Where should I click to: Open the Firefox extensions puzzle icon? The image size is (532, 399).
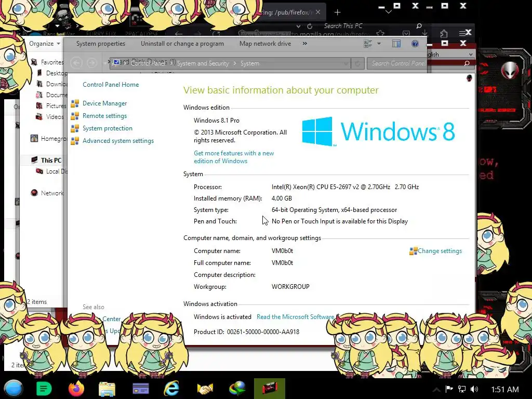444,33
